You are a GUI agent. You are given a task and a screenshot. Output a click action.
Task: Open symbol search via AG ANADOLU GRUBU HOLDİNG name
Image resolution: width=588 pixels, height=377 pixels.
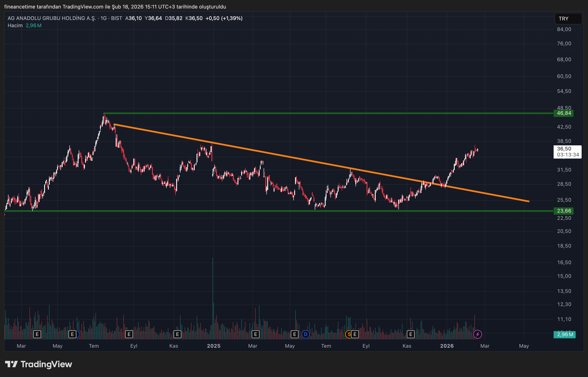coord(51,18)
